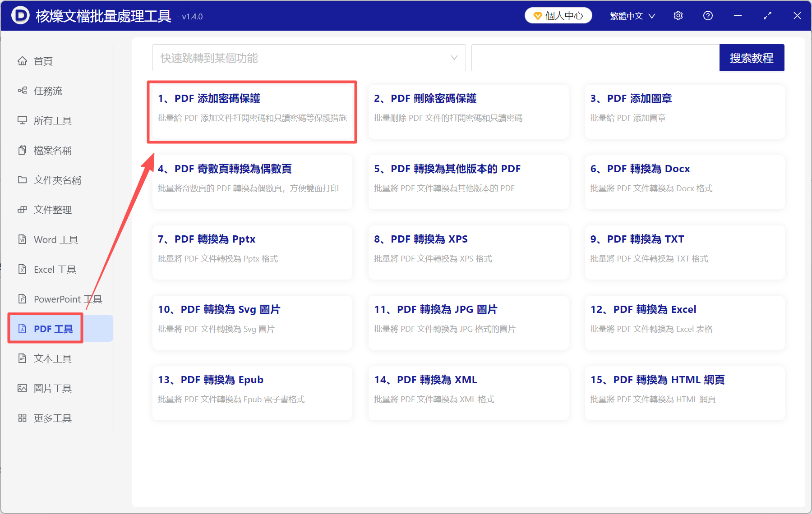Open the PDF 添加密碼保護 tool
This screenshot has height=514, width=812.
pos(252,112)
